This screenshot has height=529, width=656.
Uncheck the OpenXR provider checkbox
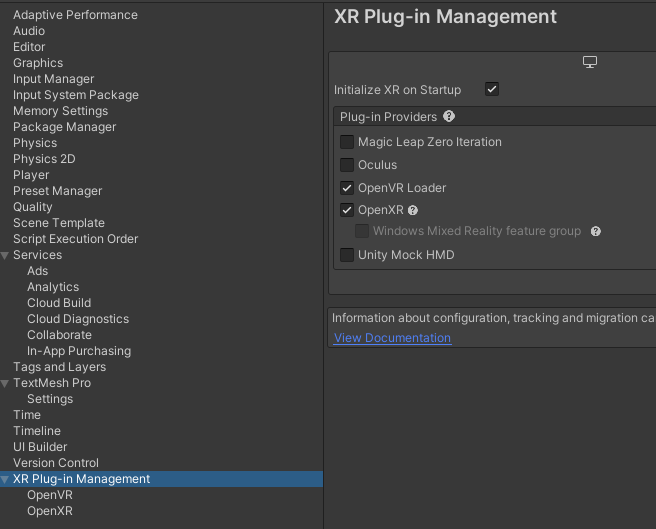pyautogui.click(x=347, y=210)
